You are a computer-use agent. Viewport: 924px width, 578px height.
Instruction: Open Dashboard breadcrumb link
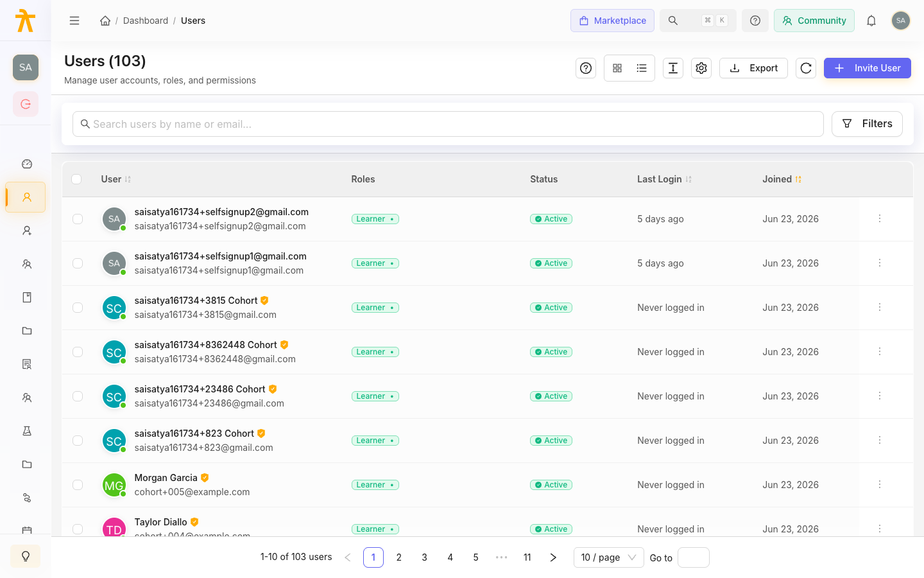pos(146,21)
